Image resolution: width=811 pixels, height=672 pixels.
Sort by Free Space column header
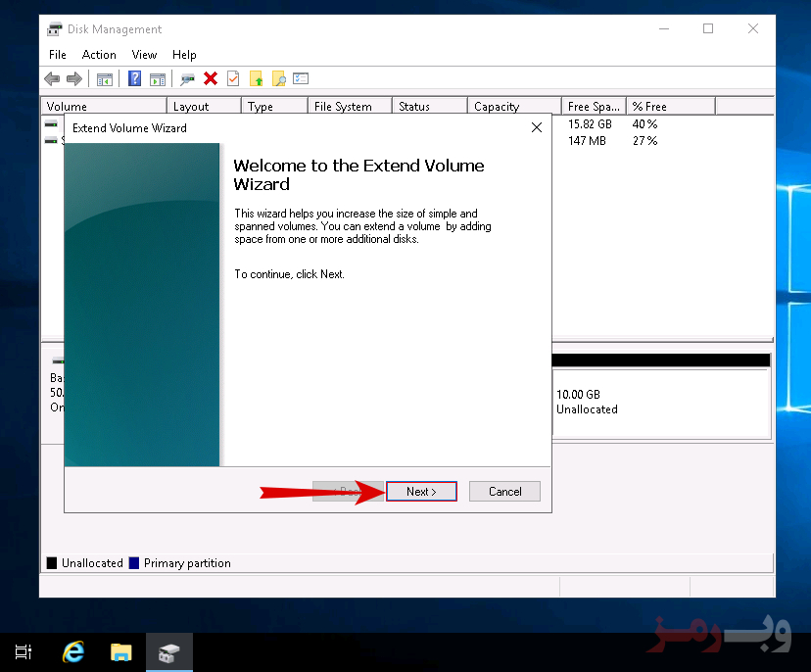pos(594,106)
